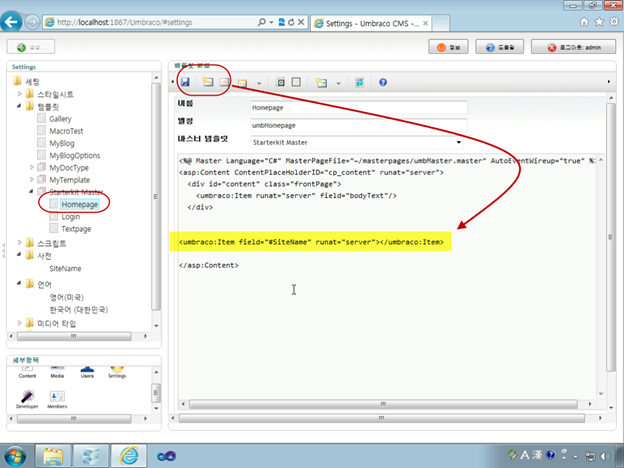This screenshot has width=624, height=468.
Task: Select 한국어 (대한민국) language item
Action: point(79,310)
